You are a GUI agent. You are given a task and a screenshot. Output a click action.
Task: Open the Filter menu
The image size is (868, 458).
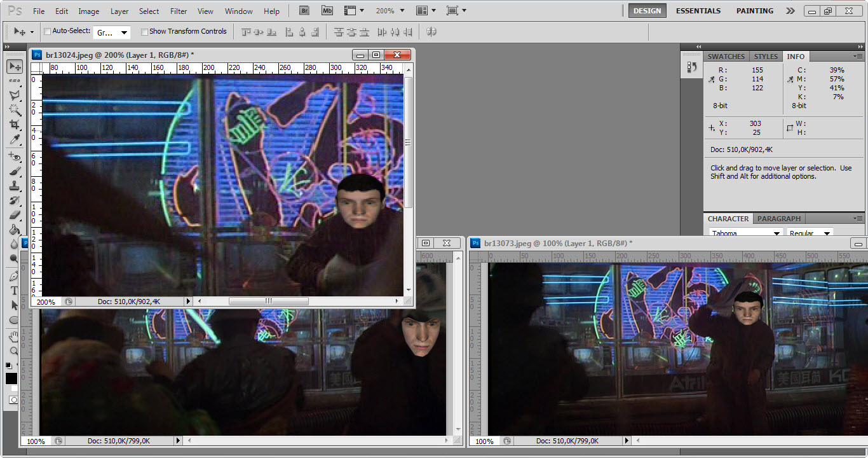(x=179, y=11)
